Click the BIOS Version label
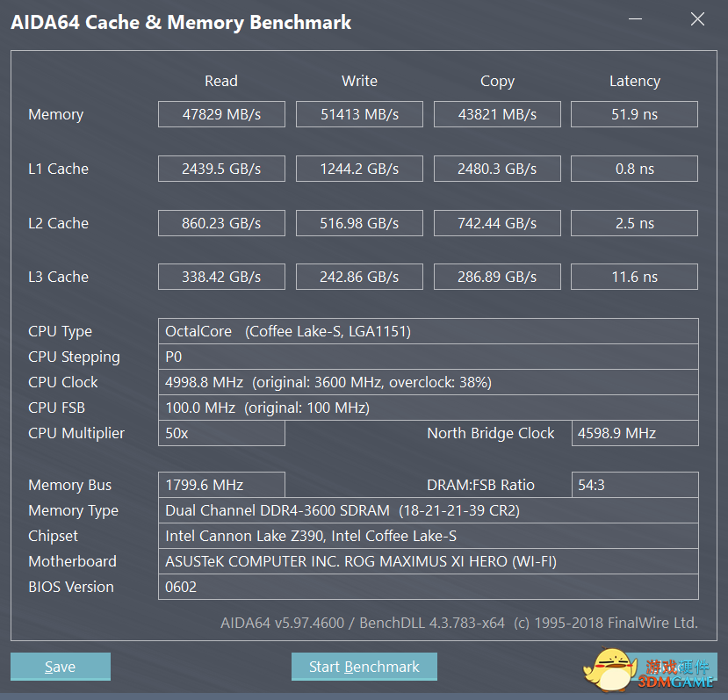Image resolution: width=728 pixels, height=700 pixels. point(70,587)
